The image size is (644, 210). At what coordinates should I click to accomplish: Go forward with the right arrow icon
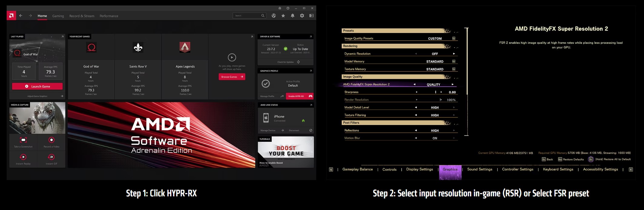point(30,16)
